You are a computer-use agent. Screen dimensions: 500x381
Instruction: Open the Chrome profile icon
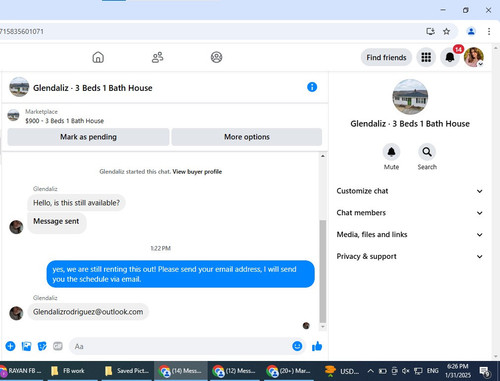pos(471,31)
